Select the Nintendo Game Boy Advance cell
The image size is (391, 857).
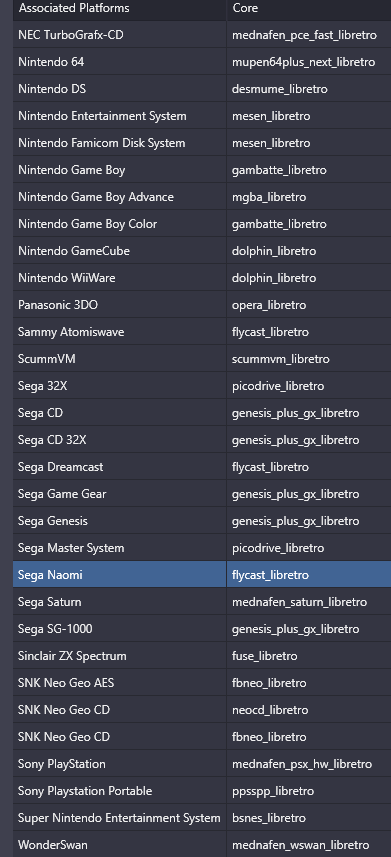120,197
